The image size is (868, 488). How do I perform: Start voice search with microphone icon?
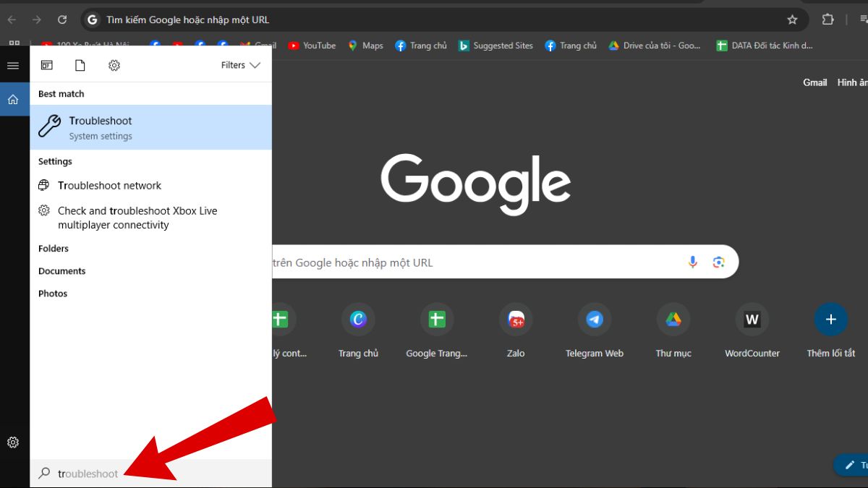pos(693,262)
